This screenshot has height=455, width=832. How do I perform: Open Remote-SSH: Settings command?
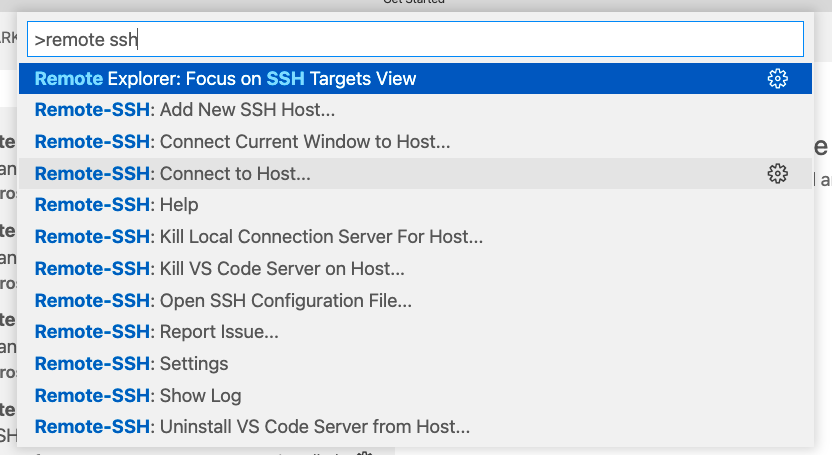(x=415, y=363)
